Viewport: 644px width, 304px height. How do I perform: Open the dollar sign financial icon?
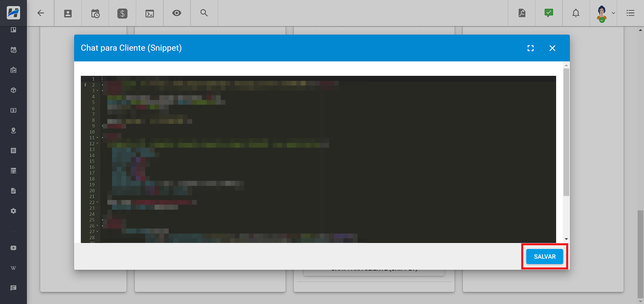122,13
